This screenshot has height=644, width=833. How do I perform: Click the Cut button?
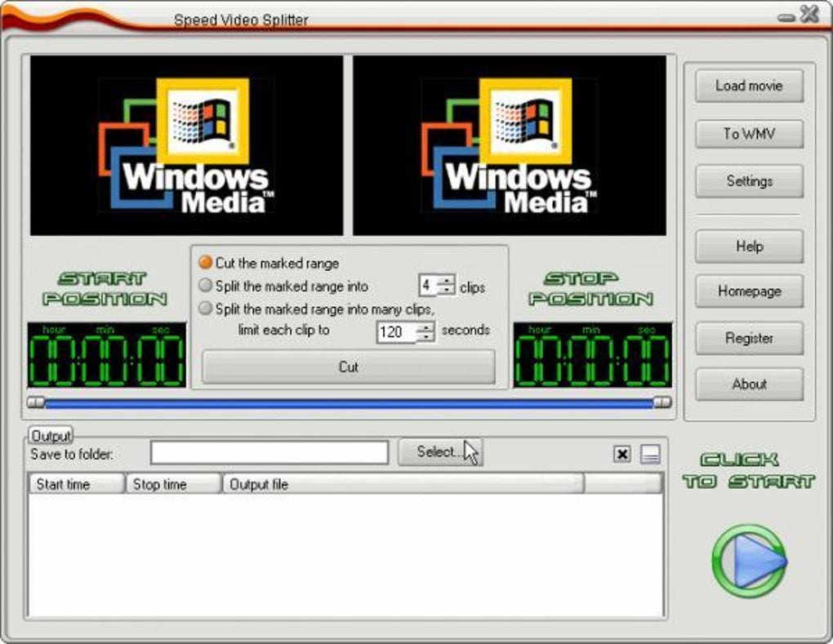(349, 366)
